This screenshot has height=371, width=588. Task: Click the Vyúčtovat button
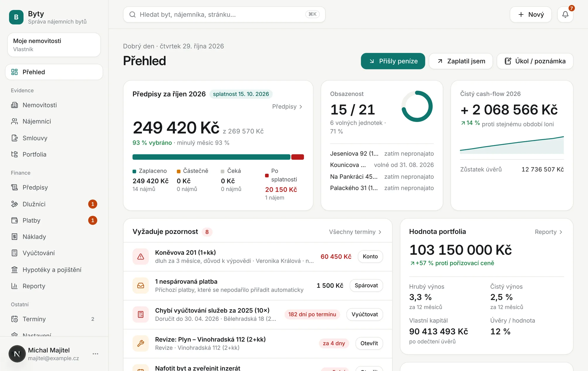click(x=365, y=315)
